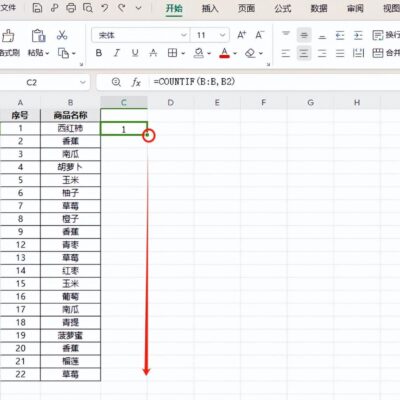Open the Name Box dropdown arrow
Screen dimensions: 400x400
pyautogui.click(x=83, y=82)
